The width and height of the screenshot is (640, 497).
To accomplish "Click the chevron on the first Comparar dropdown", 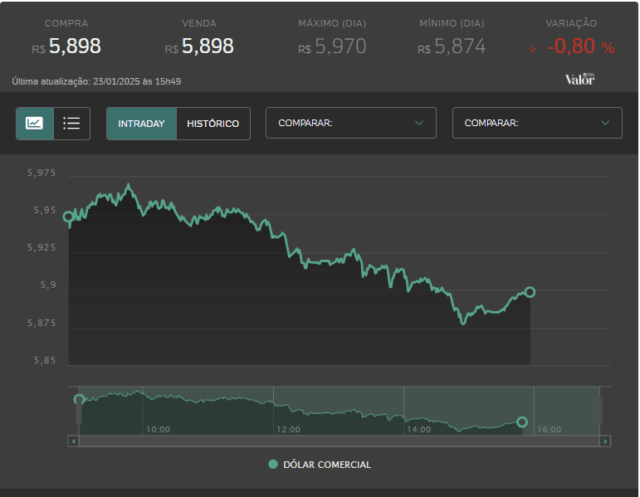I will (x=419, y=123).
